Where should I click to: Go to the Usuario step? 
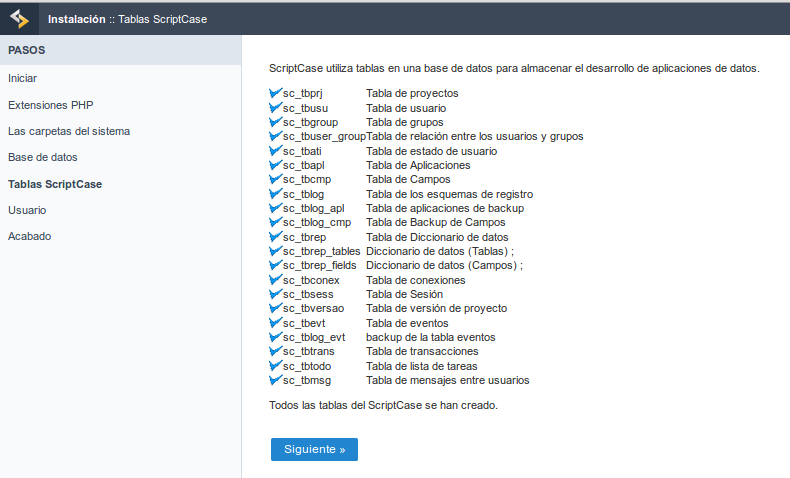pos(27,210)
